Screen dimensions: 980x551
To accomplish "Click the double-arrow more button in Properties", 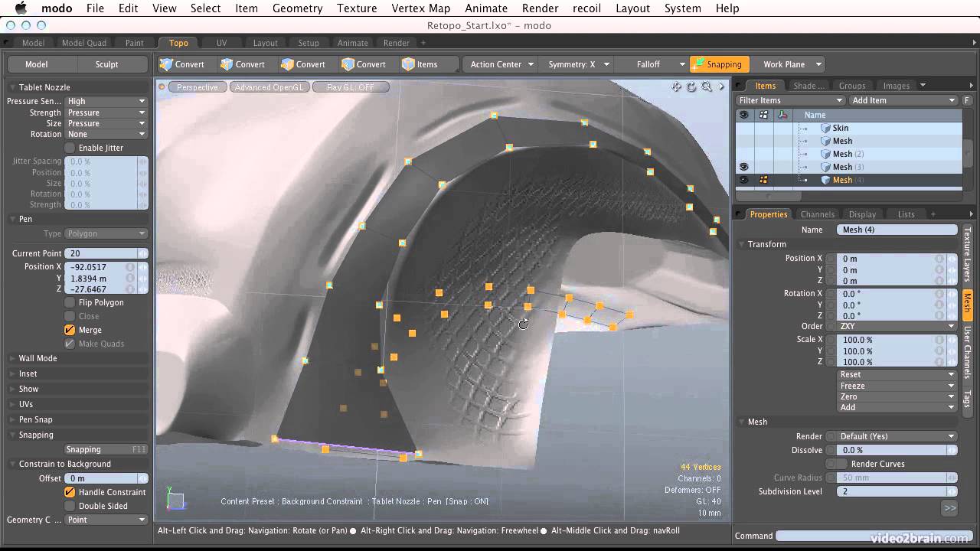I will pos(949,507).
